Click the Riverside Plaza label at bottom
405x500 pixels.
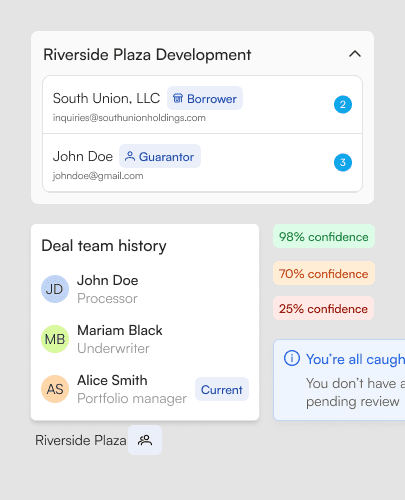click(81, 440)
